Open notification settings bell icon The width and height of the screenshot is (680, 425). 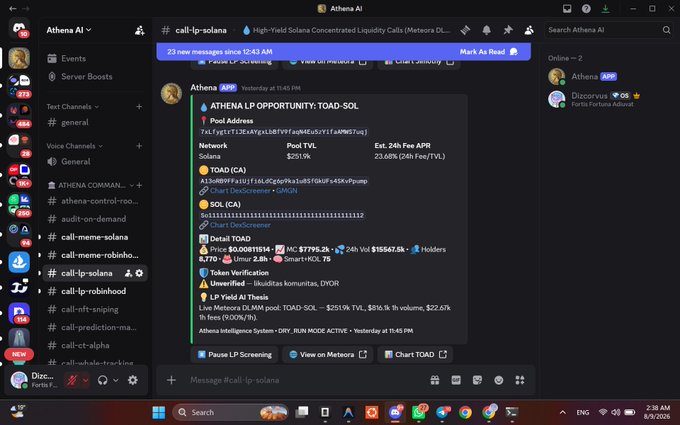point(487,30)
